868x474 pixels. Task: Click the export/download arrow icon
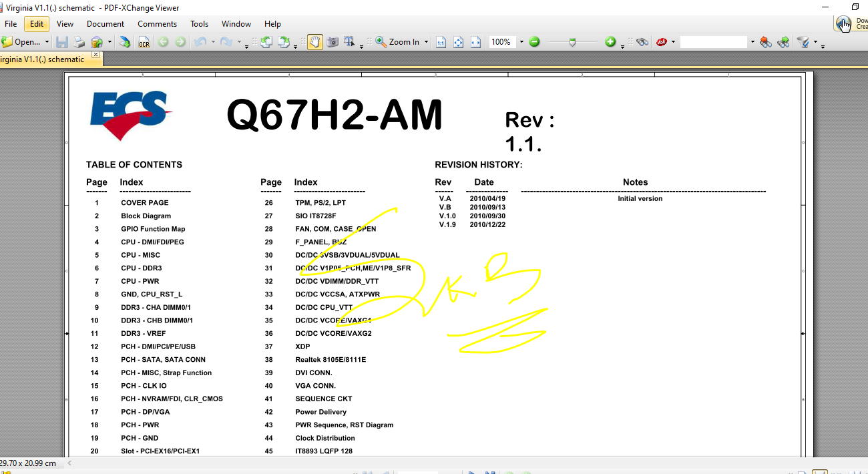[x=125, y=42]
